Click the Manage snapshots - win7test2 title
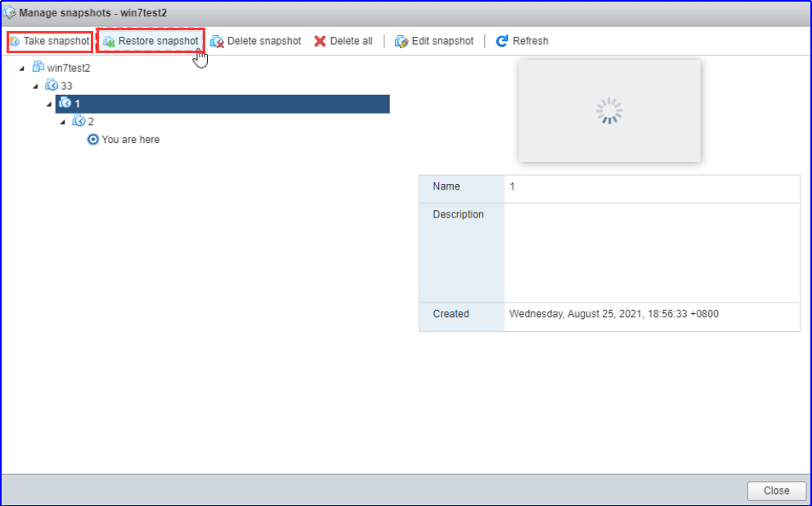This screenshot has height=506, width=812. click(x=93, y=12)
